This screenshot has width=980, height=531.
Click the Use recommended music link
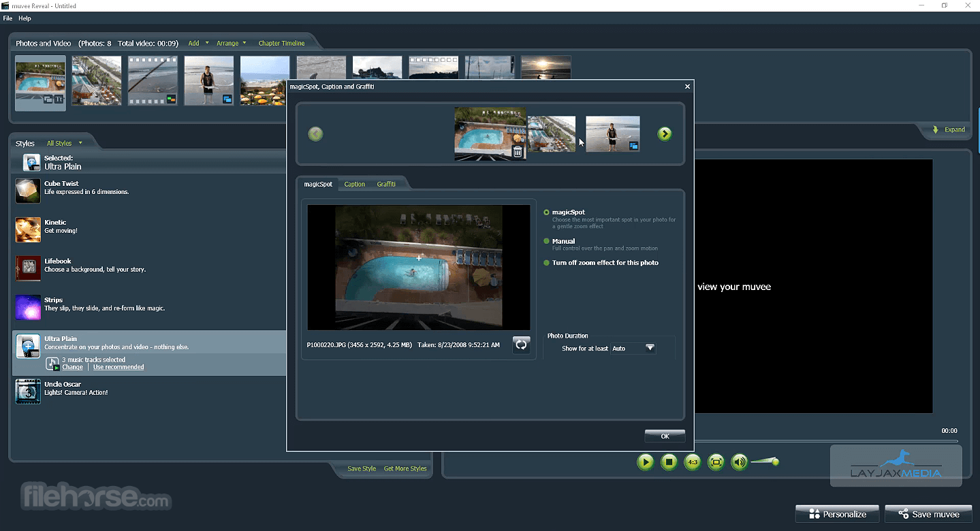(x=118, y=367)
